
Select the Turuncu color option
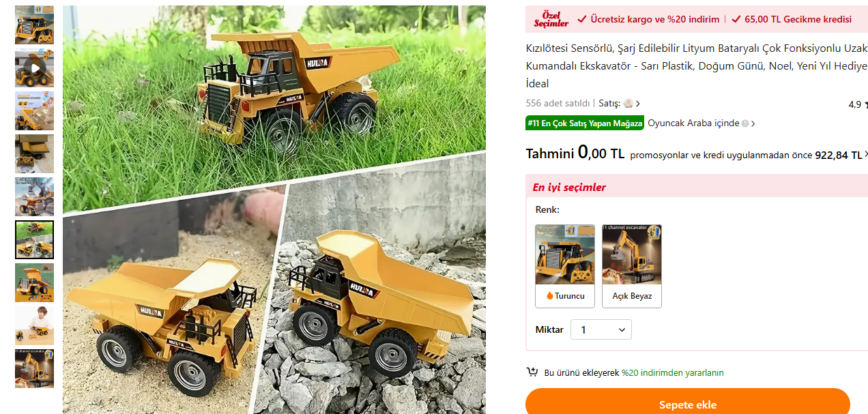click(x=565, y=266)
